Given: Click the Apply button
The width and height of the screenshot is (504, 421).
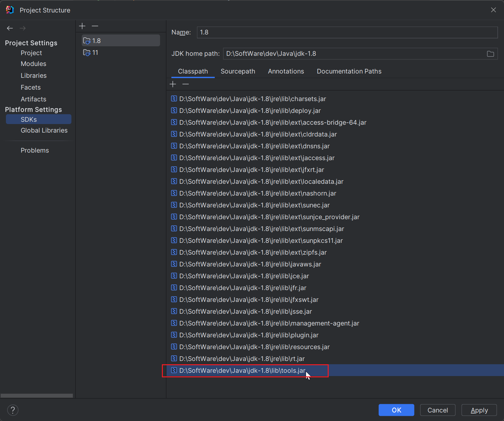Looking at the screenshot, I should click(479, 410).
